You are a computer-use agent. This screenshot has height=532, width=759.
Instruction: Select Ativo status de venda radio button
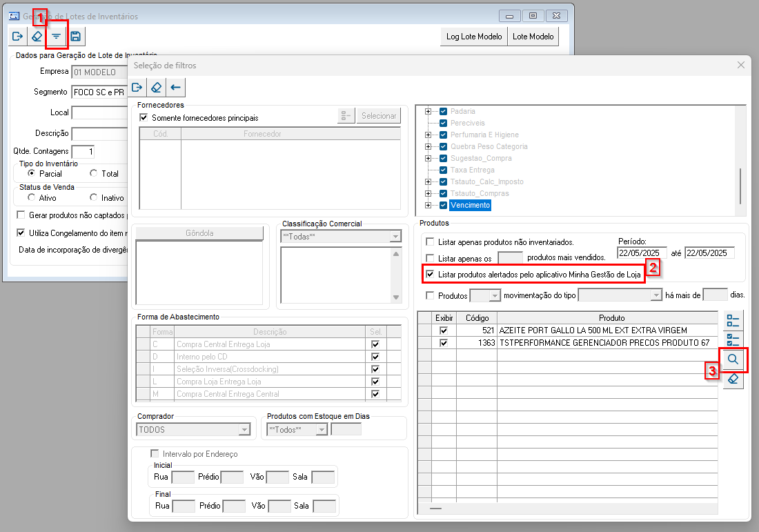click(32, 197)
